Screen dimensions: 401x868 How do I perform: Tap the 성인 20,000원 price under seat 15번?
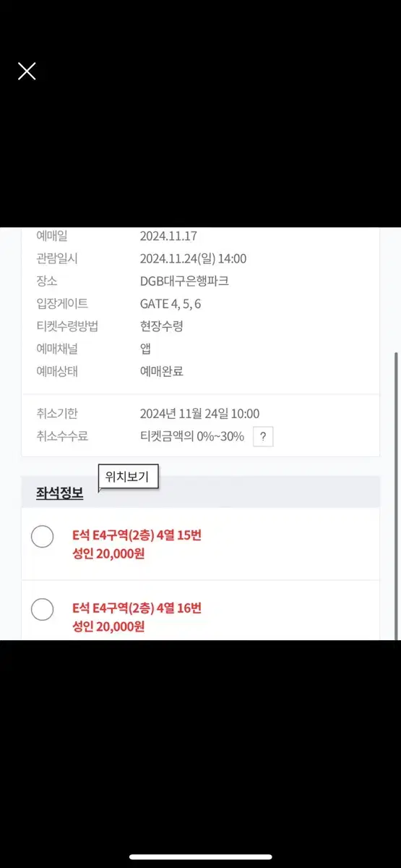(108, 554)
